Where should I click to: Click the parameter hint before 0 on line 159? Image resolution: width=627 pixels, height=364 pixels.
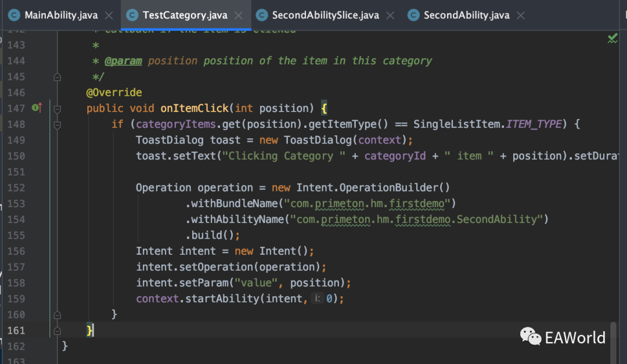(318, 298)
